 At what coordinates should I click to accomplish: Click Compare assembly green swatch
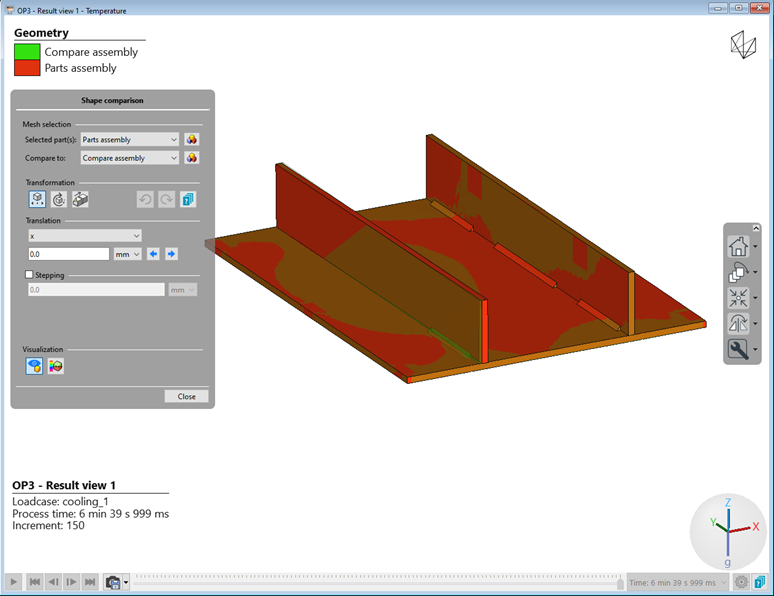pyautogui.click(x=27, y=52)
